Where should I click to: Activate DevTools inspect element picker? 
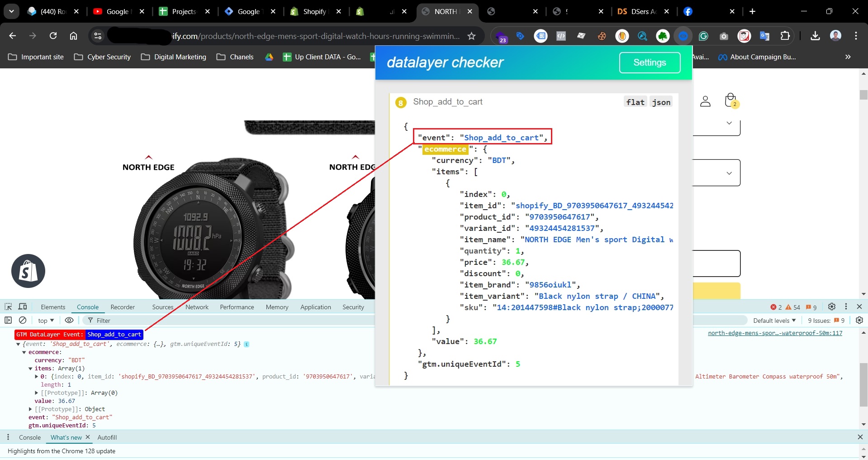8,307
